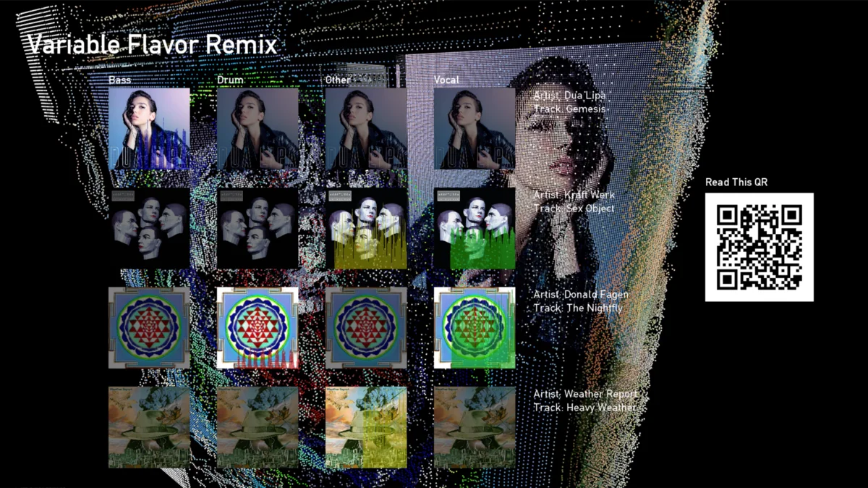868x488 pixels.
Task: Toggle the highlighted Drum tile for The Nightfly
Action: click(x=257, y=327)
